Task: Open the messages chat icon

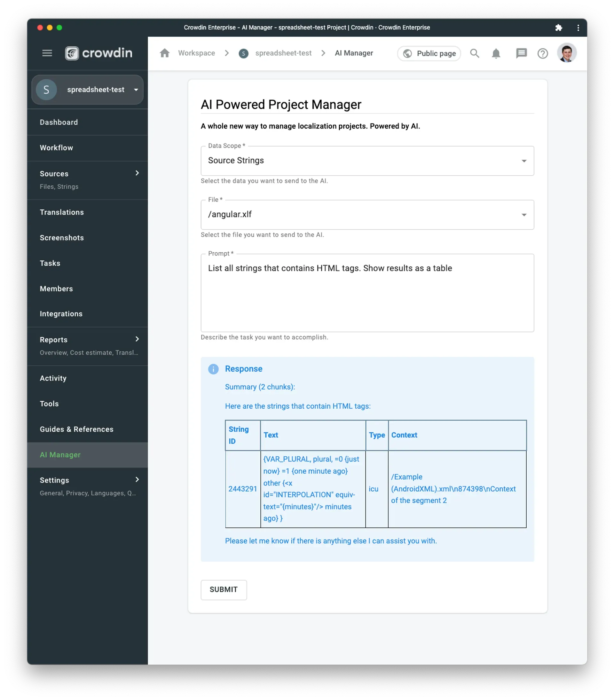Action: point(521,53)
